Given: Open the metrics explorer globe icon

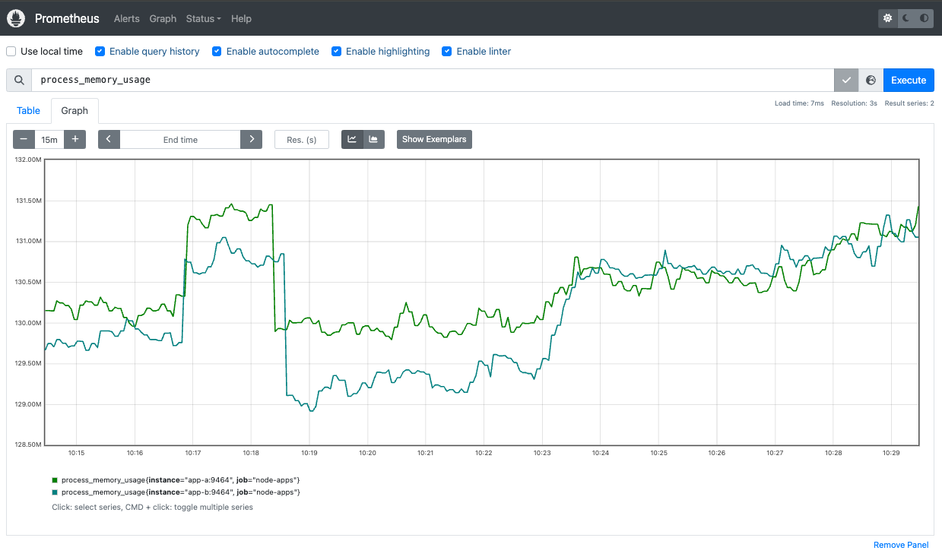Looking at the screenshot, I should [x=871, y=80].
